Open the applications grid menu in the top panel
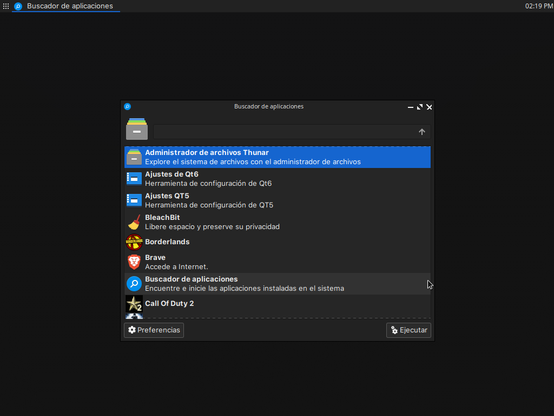 pyautogui.click(x=6, y=6)
